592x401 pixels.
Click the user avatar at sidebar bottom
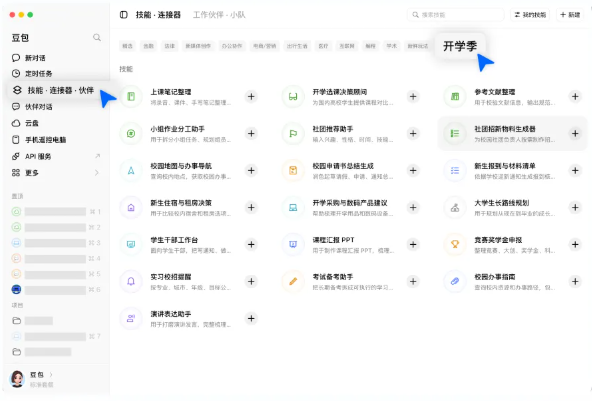click(17, 379)
